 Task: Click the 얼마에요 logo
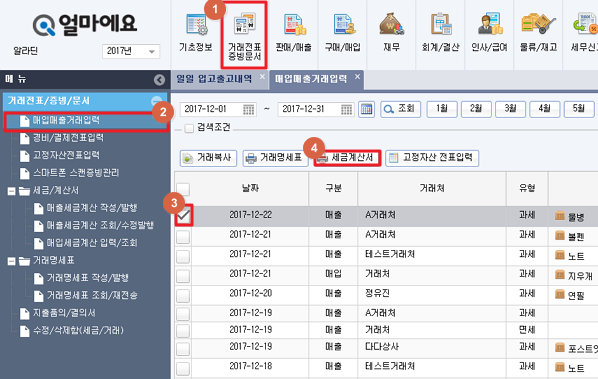pyautogui.click(x=85, y=24)
